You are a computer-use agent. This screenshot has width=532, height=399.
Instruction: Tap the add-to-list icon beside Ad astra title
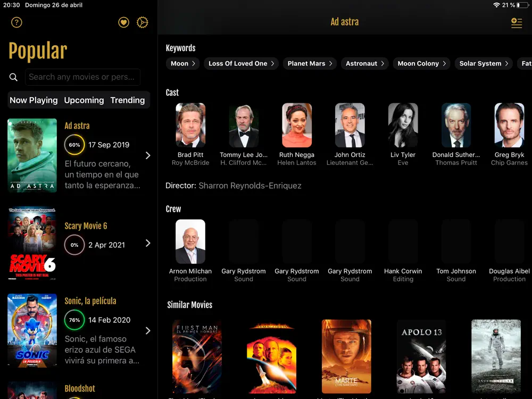517,23
